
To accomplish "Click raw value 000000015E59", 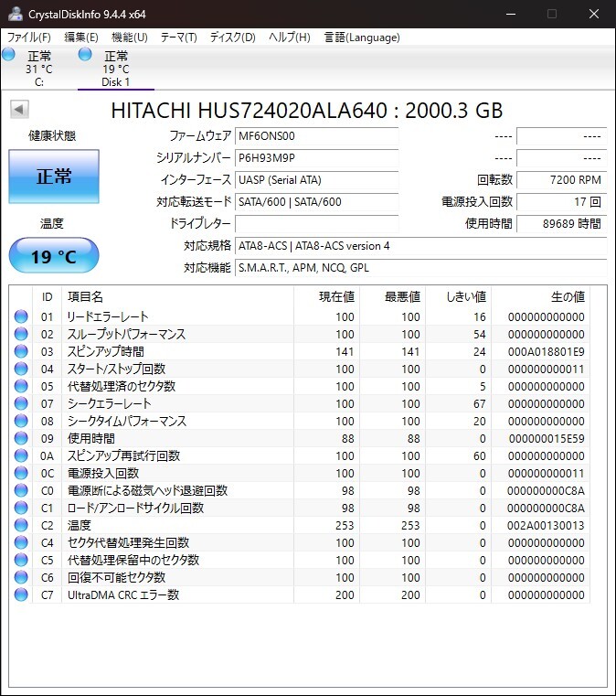I will click(547, 439).
